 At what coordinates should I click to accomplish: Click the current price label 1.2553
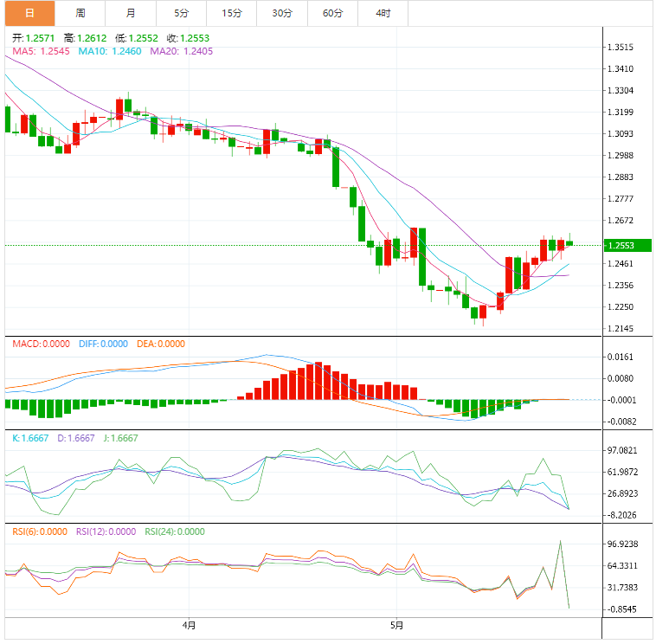[x=627, y=245]
